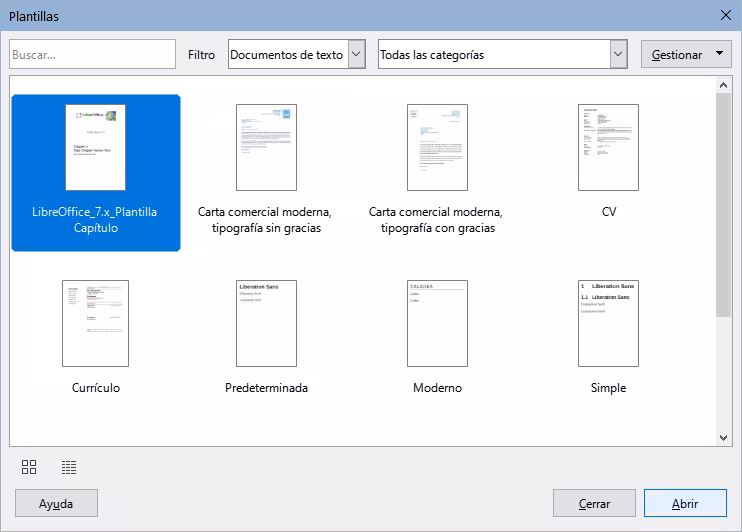Screen dimensions: 742x532
Task: Select the CV template thumbnail
Action: point(608,148)
